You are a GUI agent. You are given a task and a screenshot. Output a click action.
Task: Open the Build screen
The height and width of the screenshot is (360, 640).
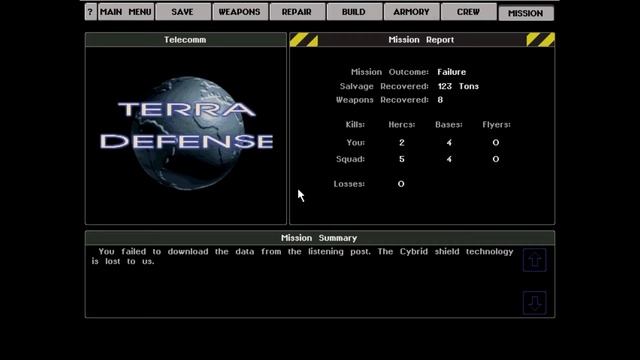click(354, 12)
